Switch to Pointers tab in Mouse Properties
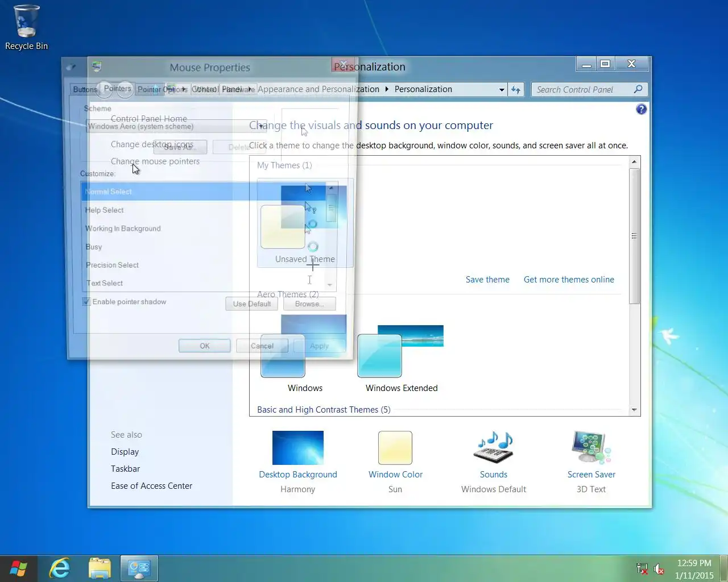Image resolution: width=728 pixels, height=582 pixels. pos(118,89)
